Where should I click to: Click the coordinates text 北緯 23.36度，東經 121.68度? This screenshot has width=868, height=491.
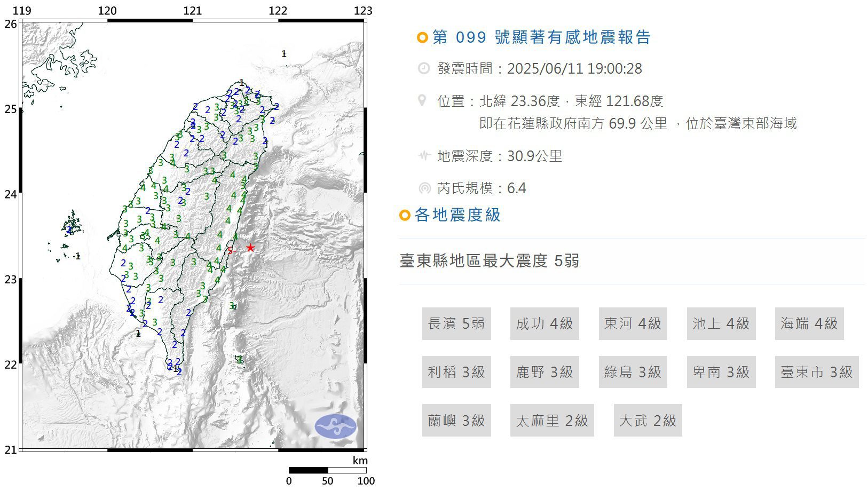(571, 101)
